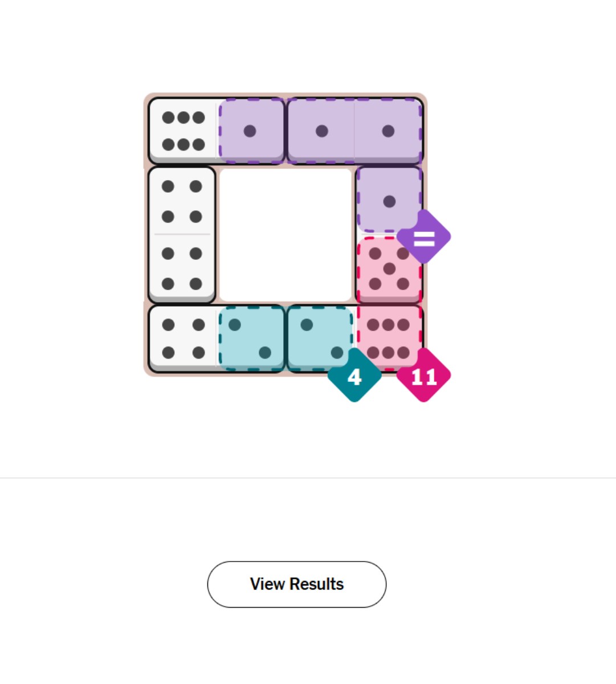Click the lower four-pip half of vertical white domino

click(x=182, y=268)
